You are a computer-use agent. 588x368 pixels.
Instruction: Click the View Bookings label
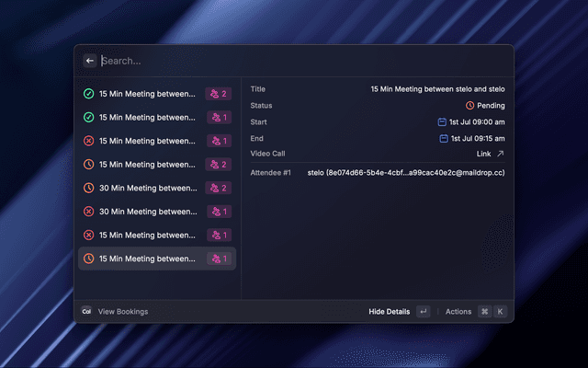(123, 312)
